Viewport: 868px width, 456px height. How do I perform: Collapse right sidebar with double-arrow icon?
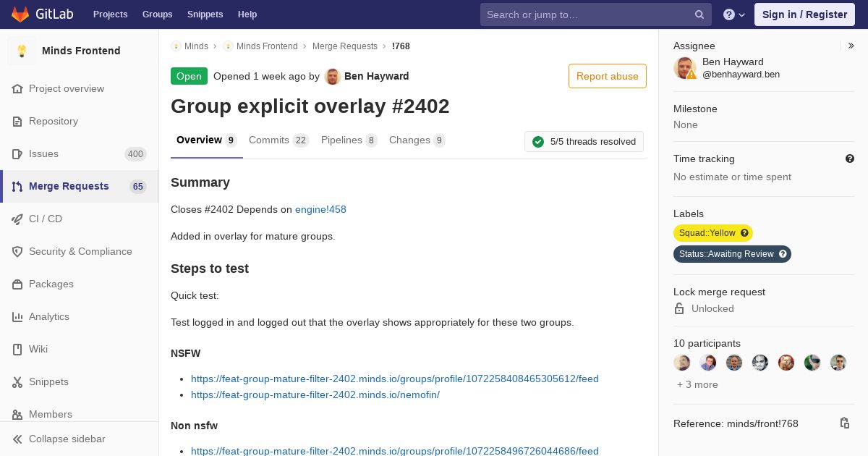tap(851, 46)
